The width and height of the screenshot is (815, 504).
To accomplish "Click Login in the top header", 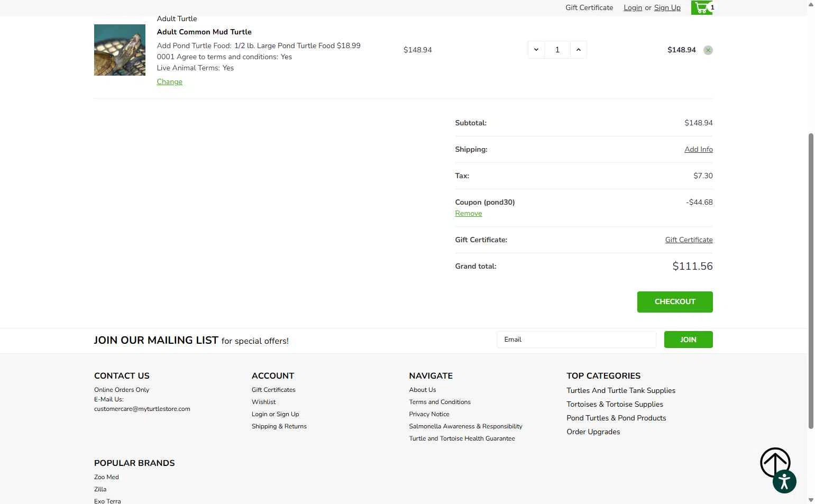I will pyautogui.click(x=633, y=7).
